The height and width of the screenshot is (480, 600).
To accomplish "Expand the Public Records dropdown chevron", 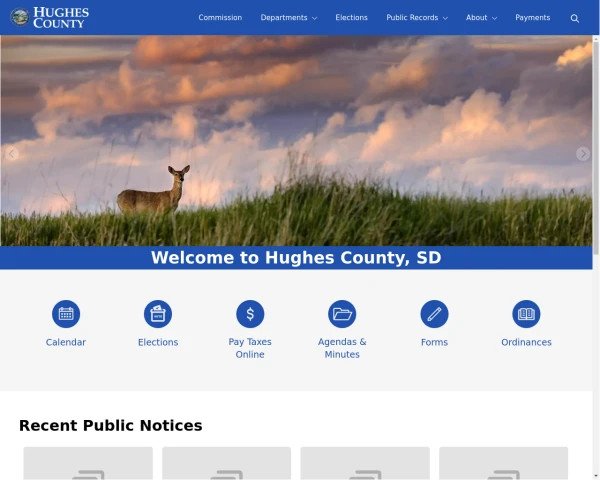I will tap(445, 18).
